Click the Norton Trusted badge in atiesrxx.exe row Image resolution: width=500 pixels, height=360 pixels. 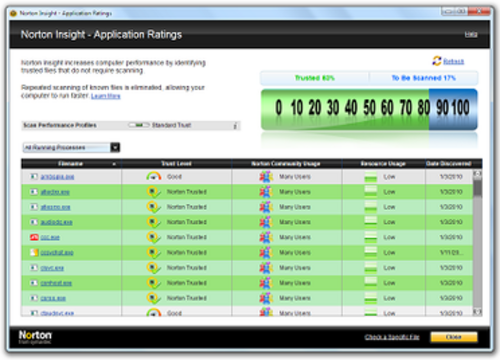tap(153, 207)
